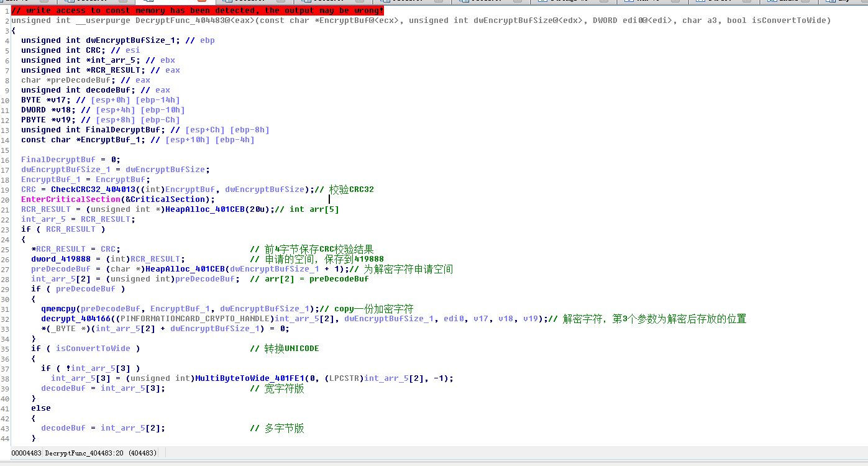
Task: Click 'char *preDecodeBuf; // eax' declaration
Action: [x=86, y=80]
